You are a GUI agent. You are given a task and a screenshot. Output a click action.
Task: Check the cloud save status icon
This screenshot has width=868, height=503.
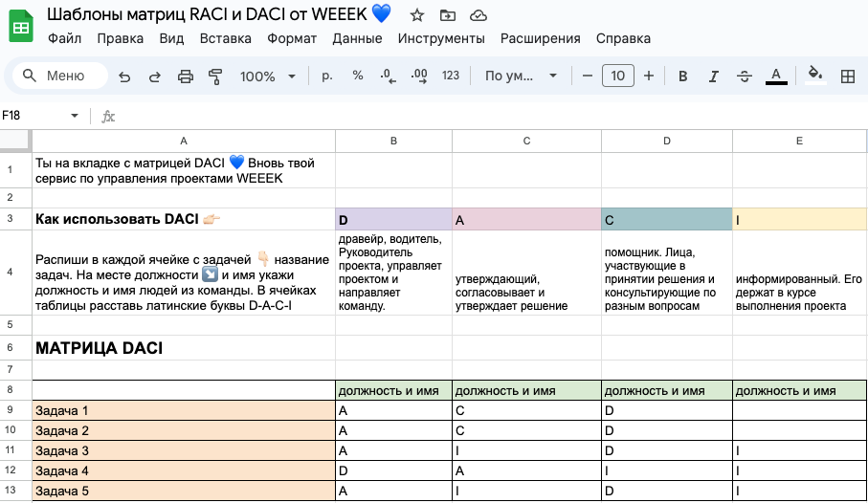479,15
